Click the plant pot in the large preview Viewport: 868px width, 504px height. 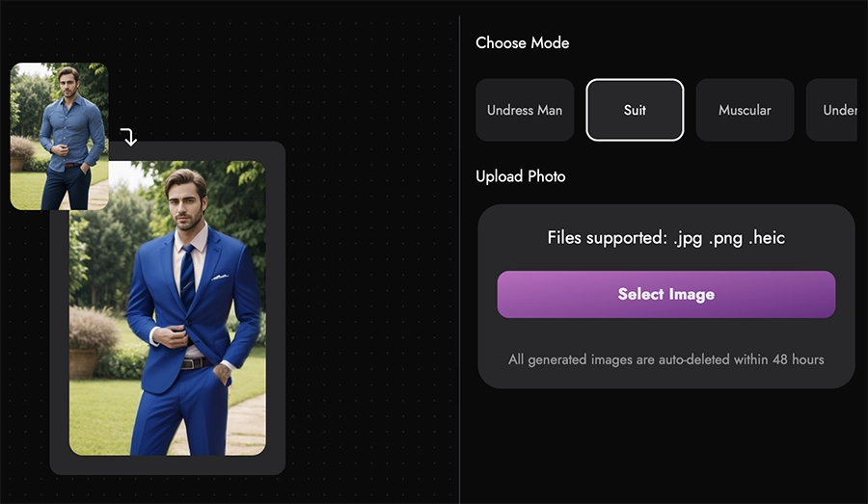coord(85,360)
